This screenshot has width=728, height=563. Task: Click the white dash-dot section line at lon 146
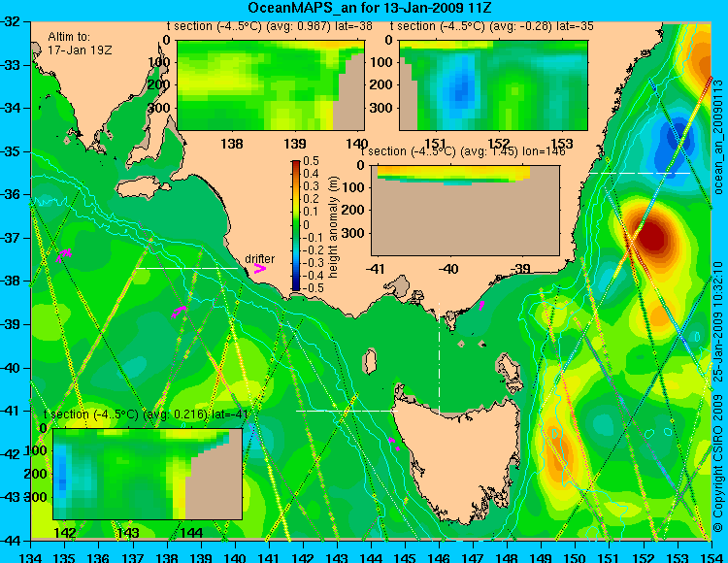tap(439, 358)
